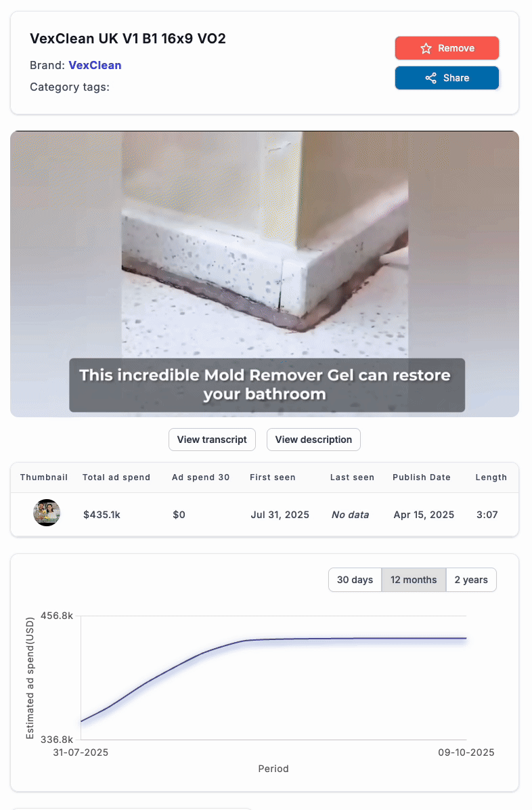The width and height of the screenshot is (532, 810).
Task: Sort by Total ad spend column header
Action: coord(116,477)
